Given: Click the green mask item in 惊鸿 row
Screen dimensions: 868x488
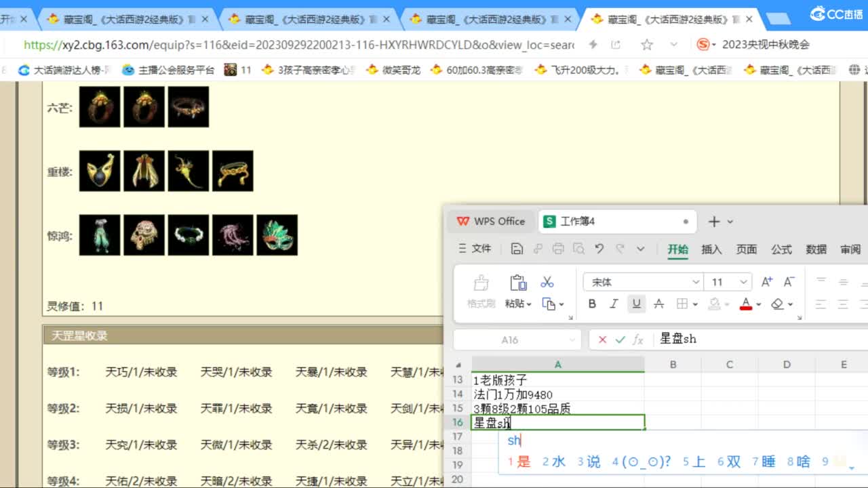Looking at the screenshot, I should coord(277,235).
